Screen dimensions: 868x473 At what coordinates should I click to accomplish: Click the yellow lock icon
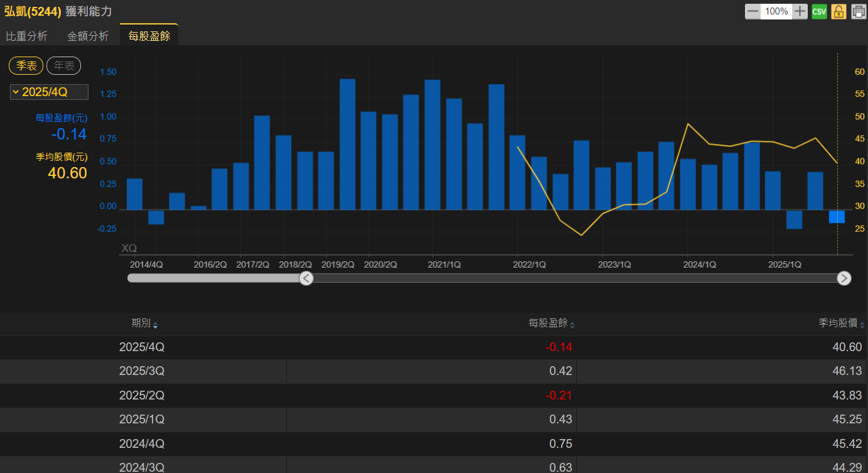(x=839, y=11)
